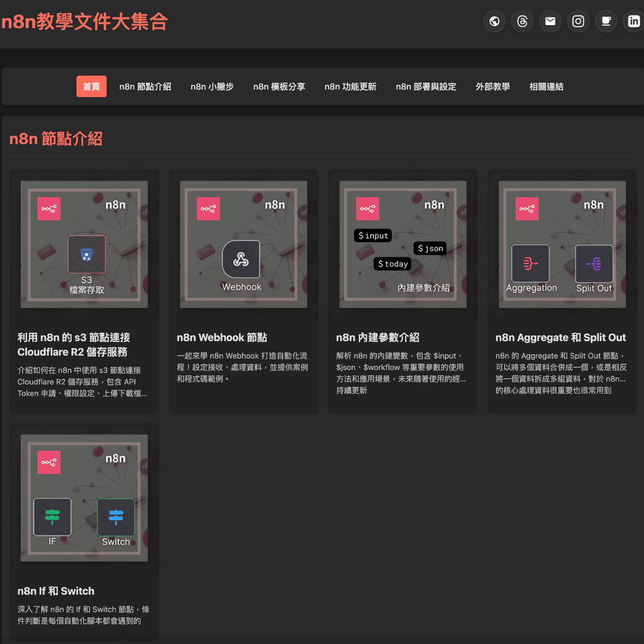The height and width of the screenshot is (644, 644).
Task: Open the S3 檔案存取 card thumbnail
Action: click(x=84, y=244)
